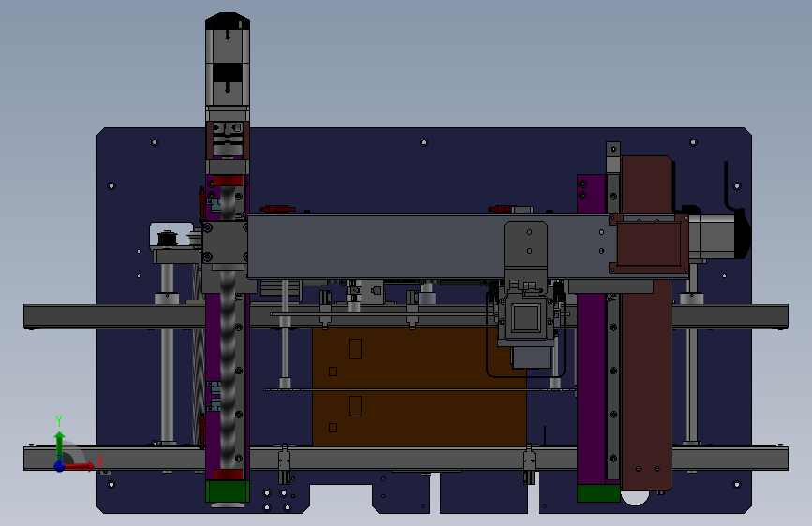The image size is (812, 526).
Task: Select the brown cardboard box in the center
Action: coord(420,386)
